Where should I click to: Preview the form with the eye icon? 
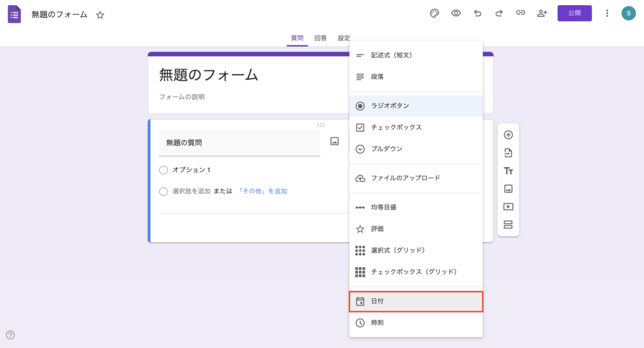456,13
